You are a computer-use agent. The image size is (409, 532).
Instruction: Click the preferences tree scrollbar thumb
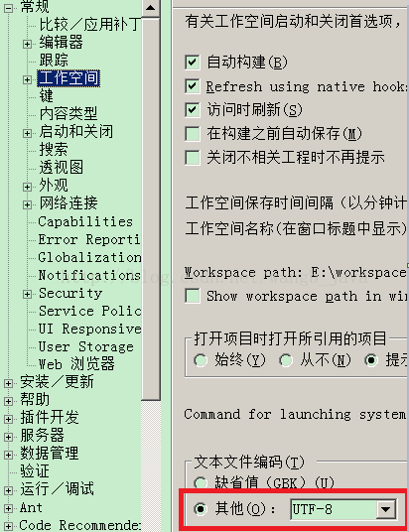(151, 209)
